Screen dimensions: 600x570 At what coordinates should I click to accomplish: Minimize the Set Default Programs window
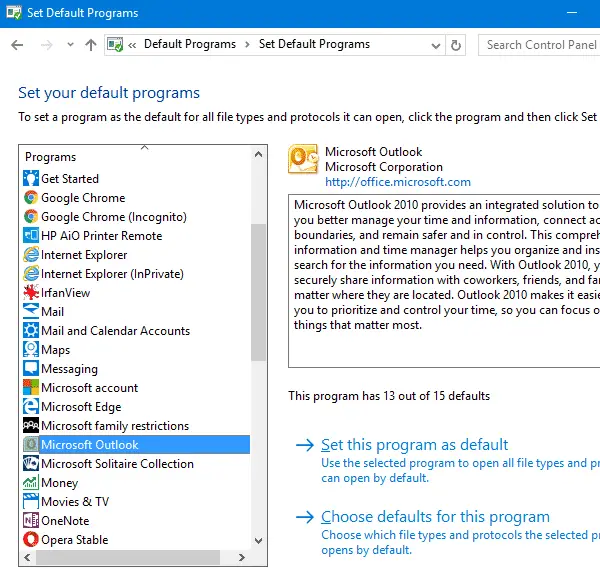(572, 13)
